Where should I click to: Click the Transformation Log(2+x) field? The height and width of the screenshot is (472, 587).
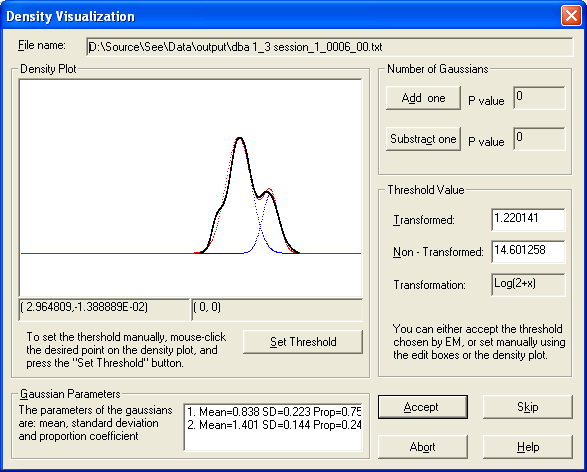(x=528, y=284)
